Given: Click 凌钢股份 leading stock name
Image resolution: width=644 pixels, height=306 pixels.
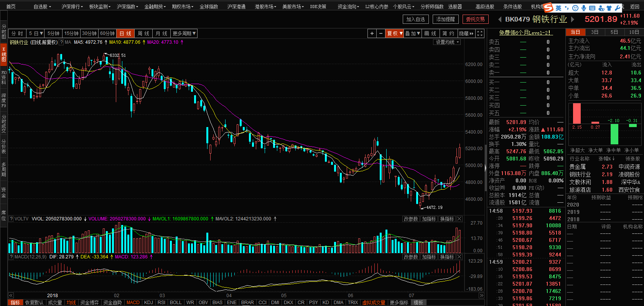Looking at the screenshot, I should tap(629, 174).
